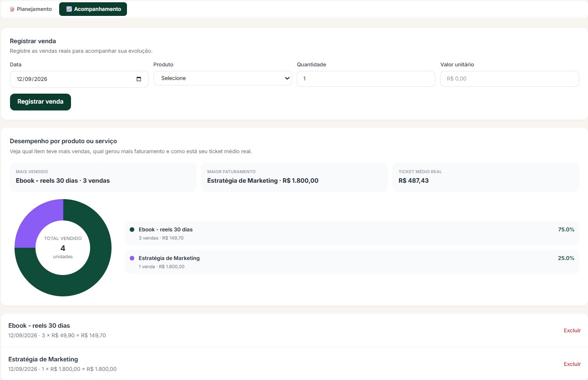Click the Data field showing 12/09/2026
The image size is (588, 380).
pos(79,79)
